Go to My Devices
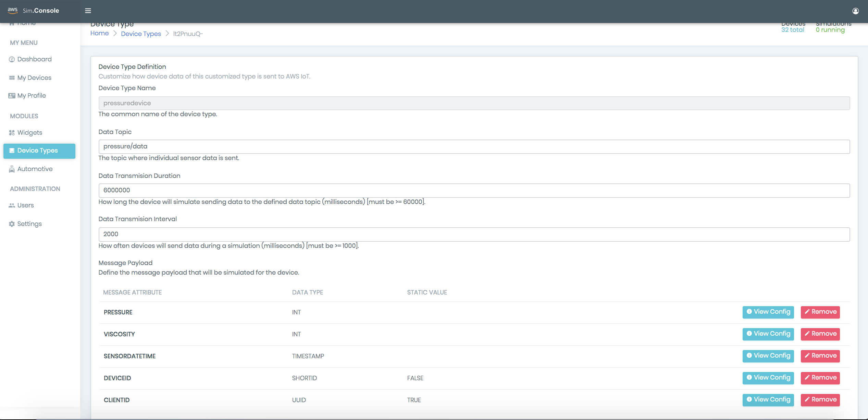 click(x=34, y=78)
